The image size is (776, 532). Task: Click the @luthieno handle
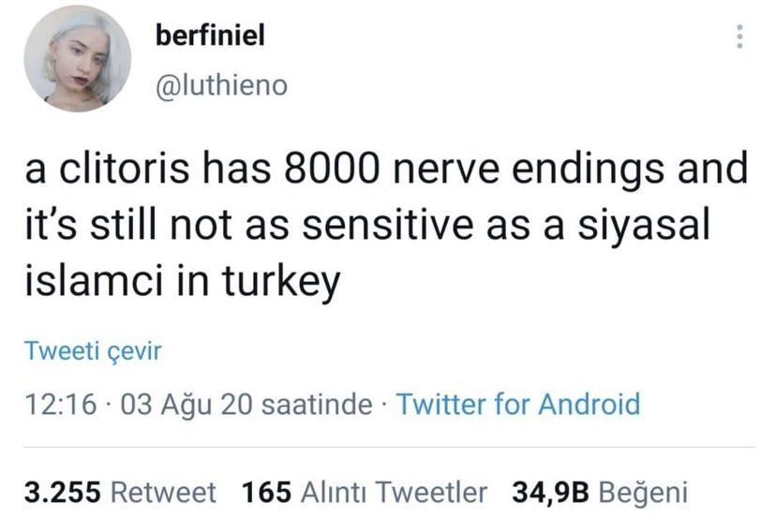tap(219, 86)
